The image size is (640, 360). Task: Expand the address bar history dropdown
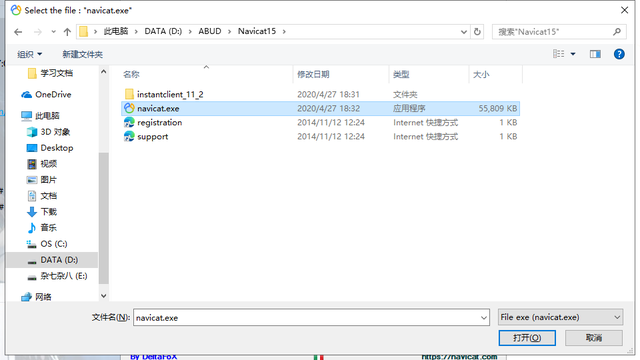464,31
